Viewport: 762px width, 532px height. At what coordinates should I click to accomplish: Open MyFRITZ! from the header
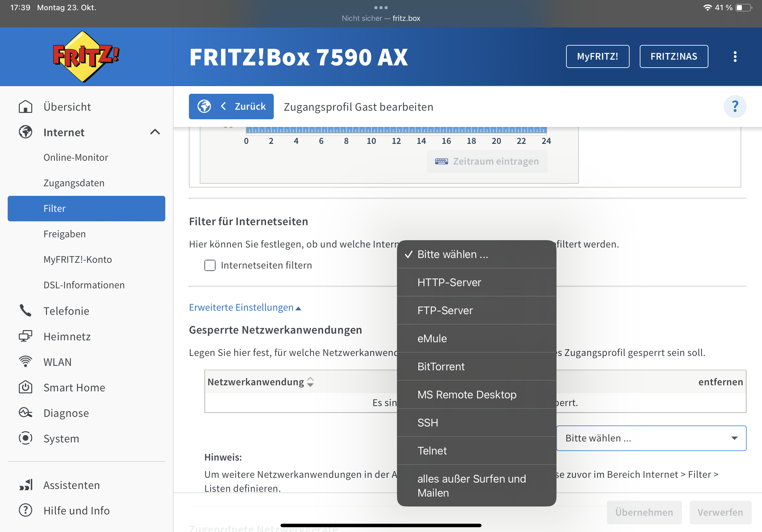point(597,56)
